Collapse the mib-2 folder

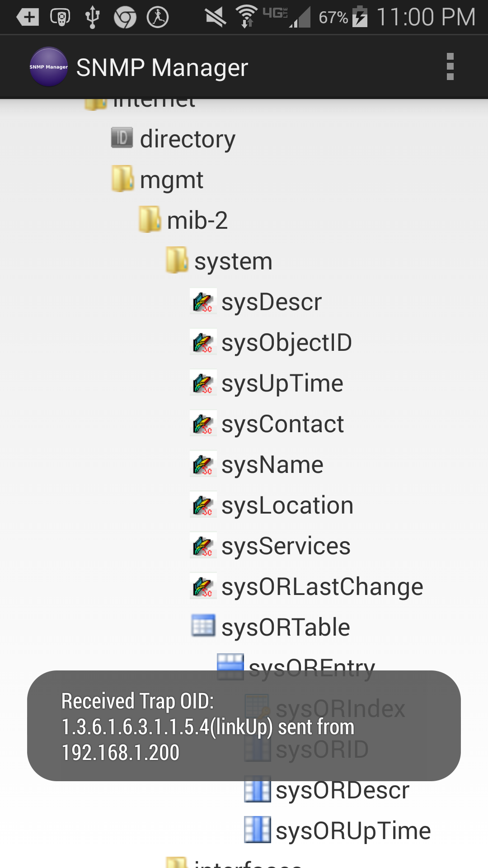tap(150, 219)
